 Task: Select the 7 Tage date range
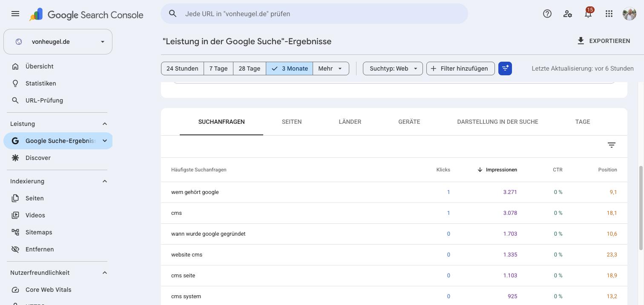[218, 68]
